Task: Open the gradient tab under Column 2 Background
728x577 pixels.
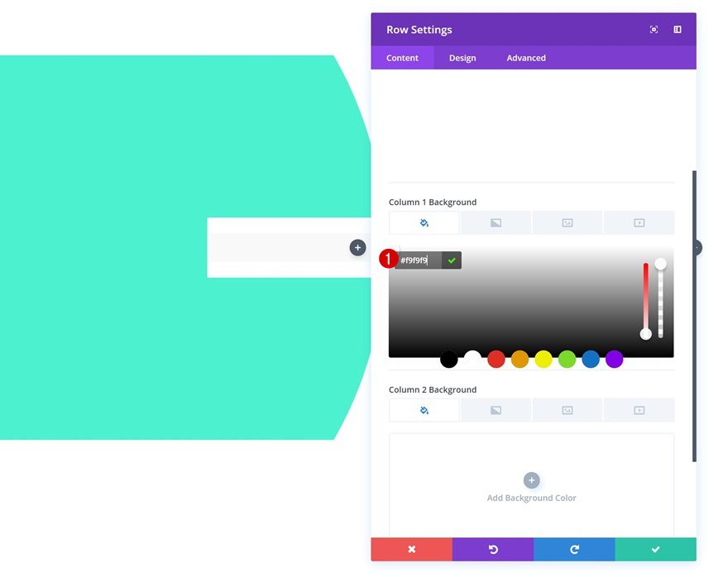Action: coord(495,409)
